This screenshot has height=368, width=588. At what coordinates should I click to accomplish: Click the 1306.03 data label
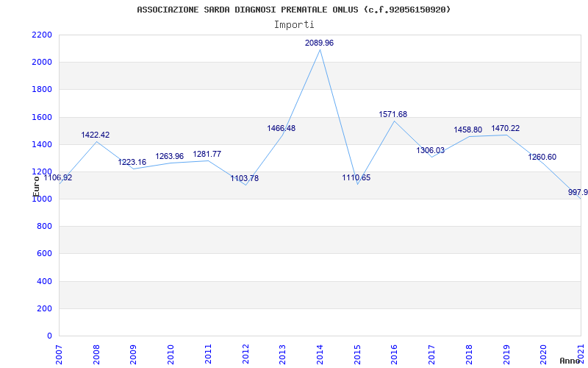pos(431,151)
